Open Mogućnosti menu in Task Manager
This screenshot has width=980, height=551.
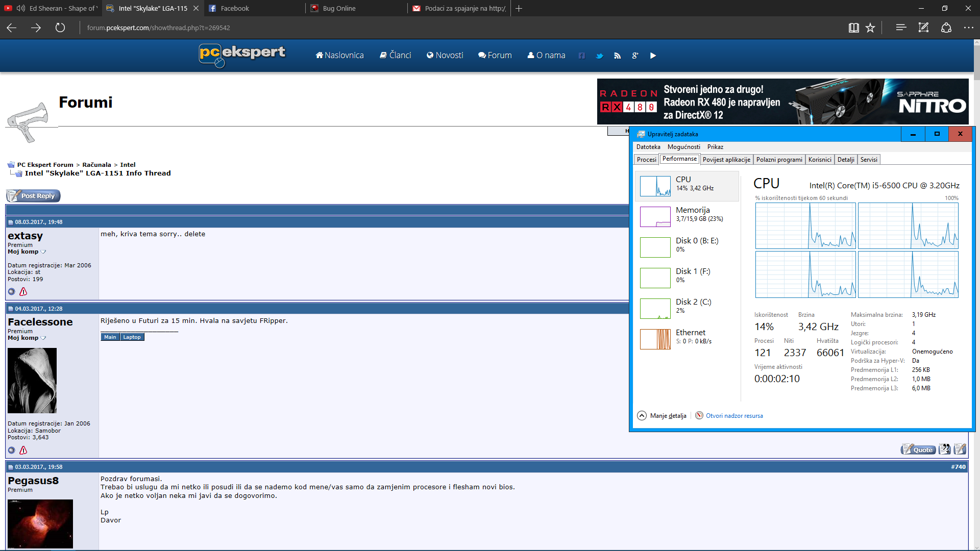coord(683,147)
